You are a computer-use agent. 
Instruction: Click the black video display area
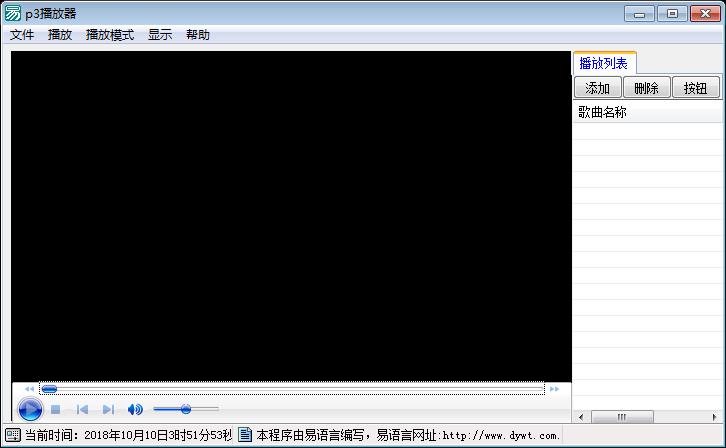[291, 216]
